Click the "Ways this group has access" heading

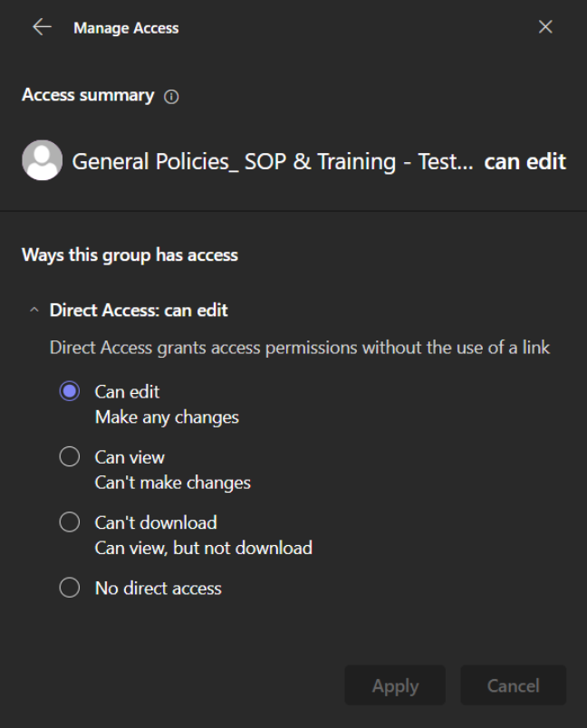click(130, 255)
